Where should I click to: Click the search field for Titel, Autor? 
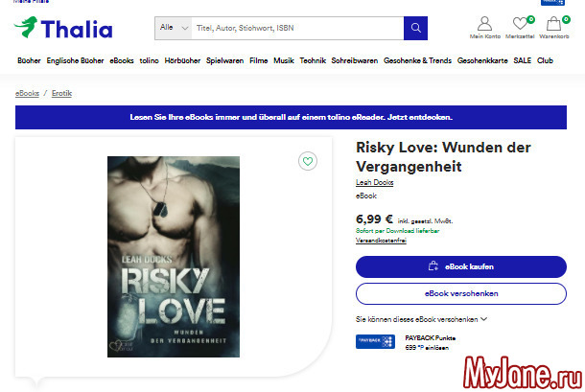tap(297, 28)
